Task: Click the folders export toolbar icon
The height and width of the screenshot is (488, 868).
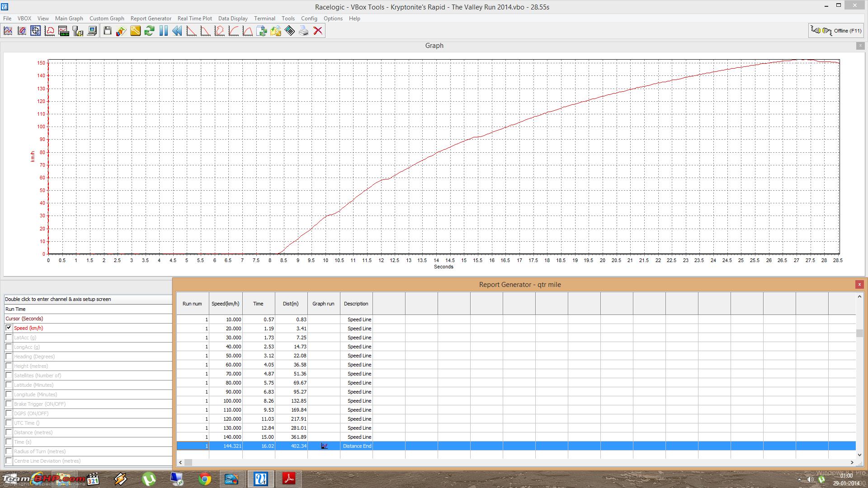Action: click(x=275, y=31)
